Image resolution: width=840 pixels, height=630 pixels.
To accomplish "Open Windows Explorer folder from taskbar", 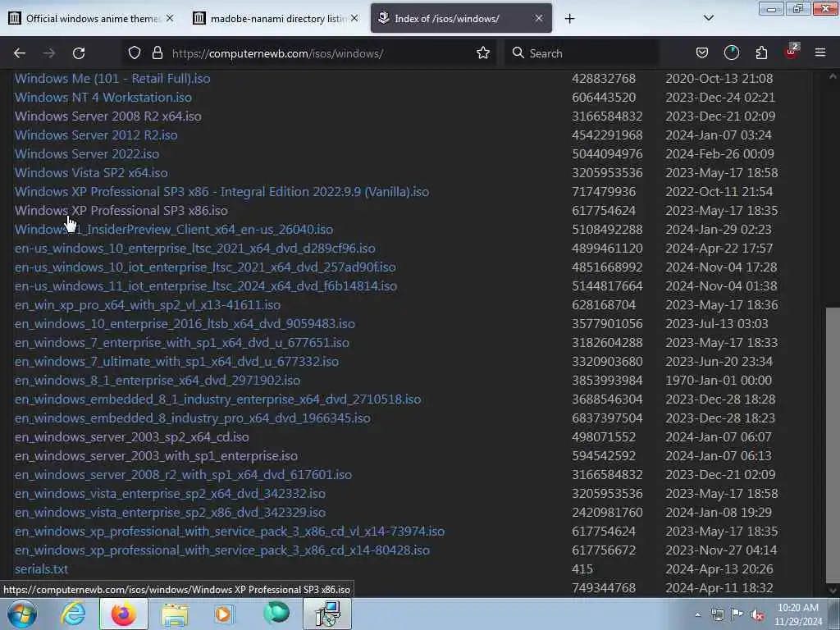I will (x=175, y=614).
